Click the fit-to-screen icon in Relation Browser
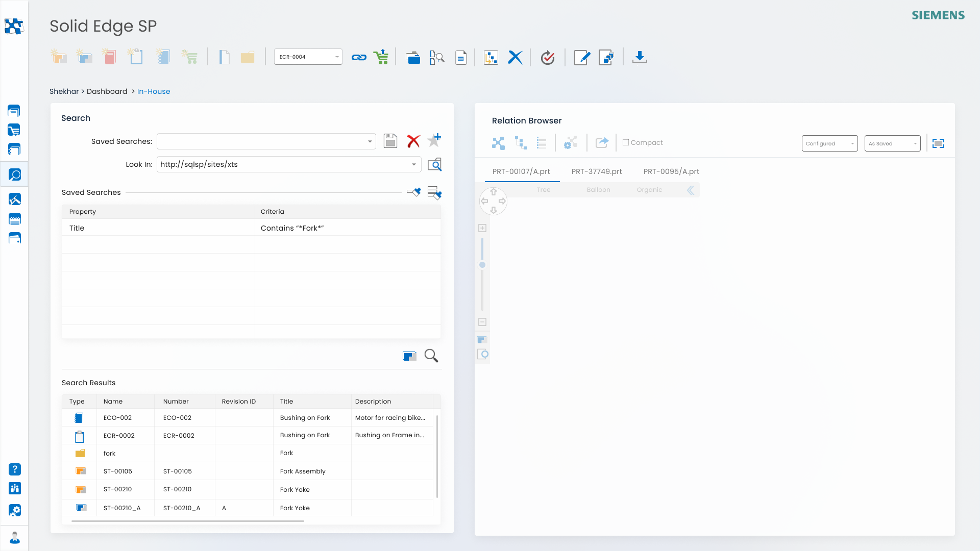The height and width of the screenshot is (551, 980). [x=938, y=143]
